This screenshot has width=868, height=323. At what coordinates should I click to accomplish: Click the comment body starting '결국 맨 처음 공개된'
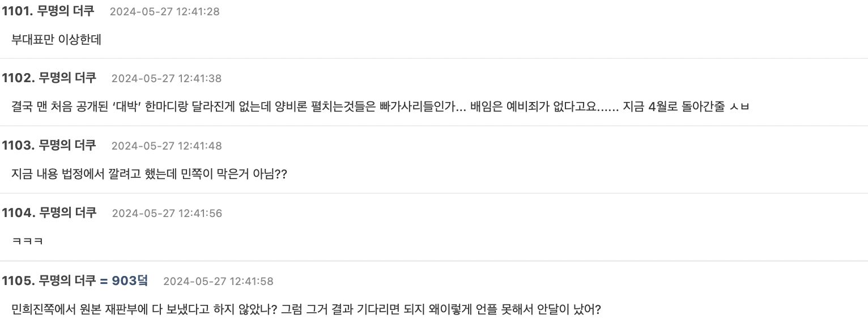380,107
